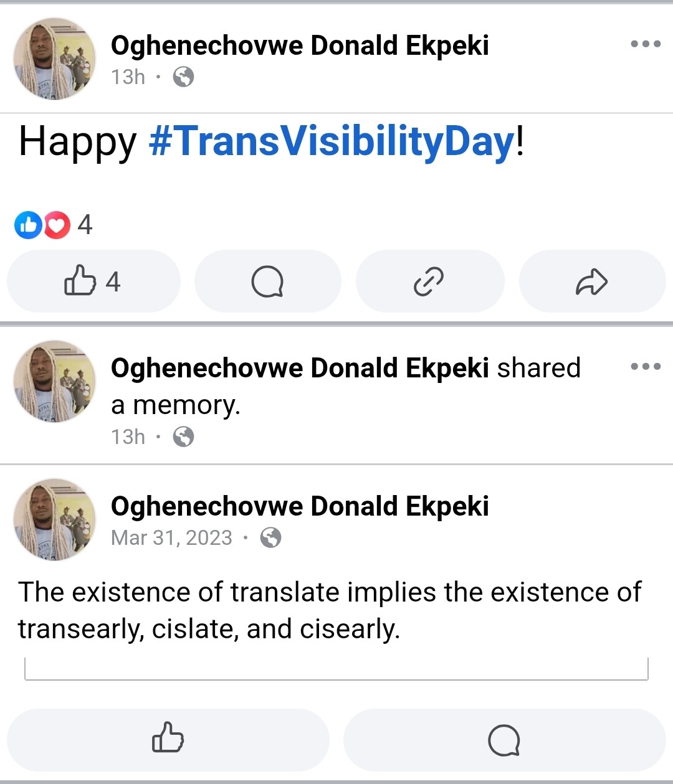Open options menu for the shared memory post
The height and width of the screenshot is (784, 673).
[646, 366]
